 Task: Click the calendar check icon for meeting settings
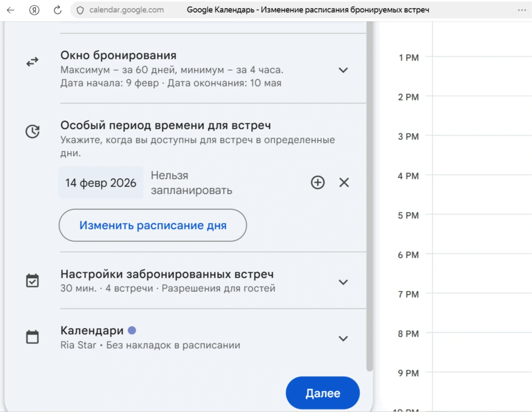[x=32, y=280]
